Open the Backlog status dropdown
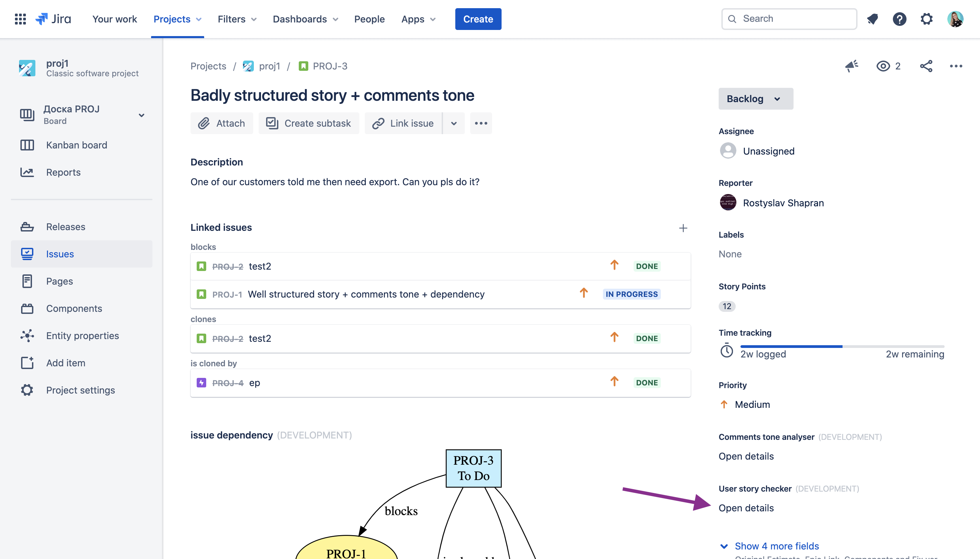Screen dimensions: 980x559 (x=755, y=99)
